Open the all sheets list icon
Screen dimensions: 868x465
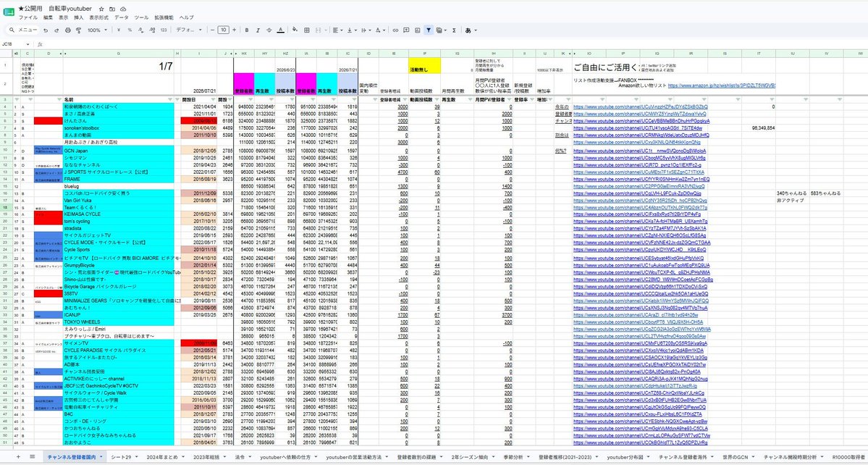[32, 457]
